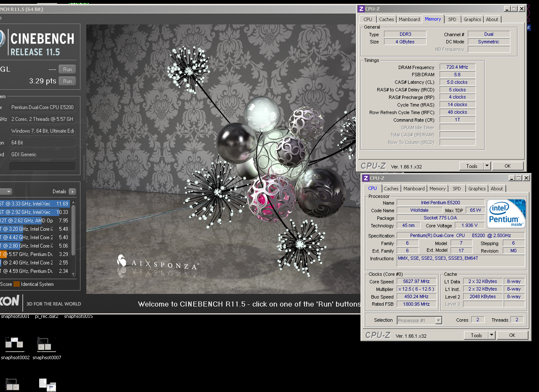Select the 4.42 GHz Intel Core 5.40 row
The width and height of the screenshot is (539, 392).
(x=35, y=237)
